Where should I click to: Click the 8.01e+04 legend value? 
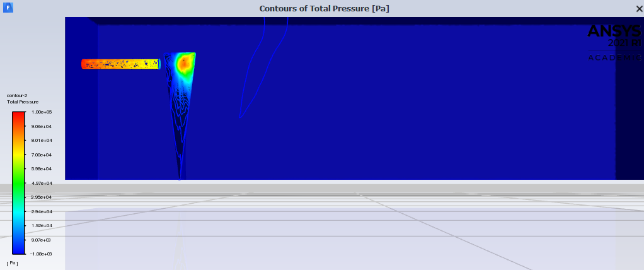[x=42, y=140]
